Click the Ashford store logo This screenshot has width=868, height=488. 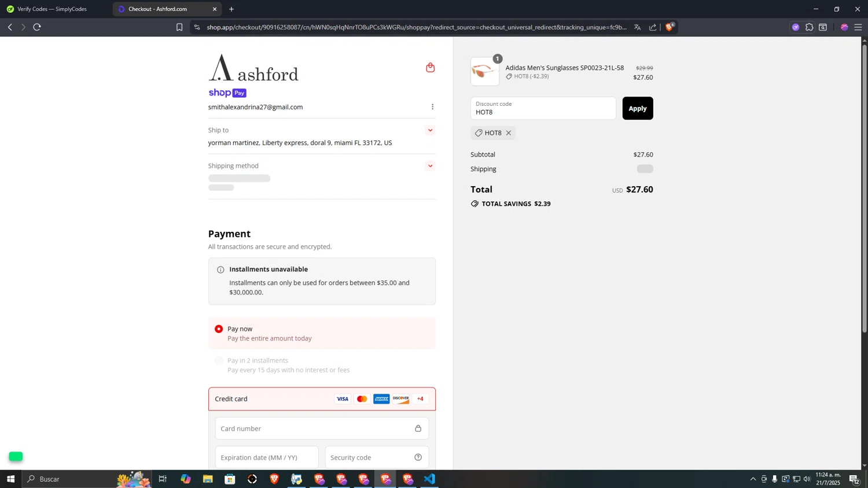point(253,68)
